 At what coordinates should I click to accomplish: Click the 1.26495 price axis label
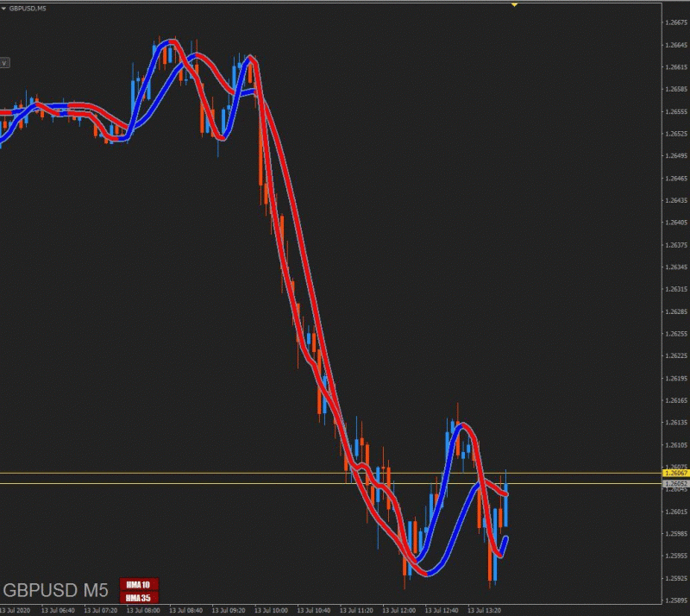pyautogui.click(x=676, y=156)
